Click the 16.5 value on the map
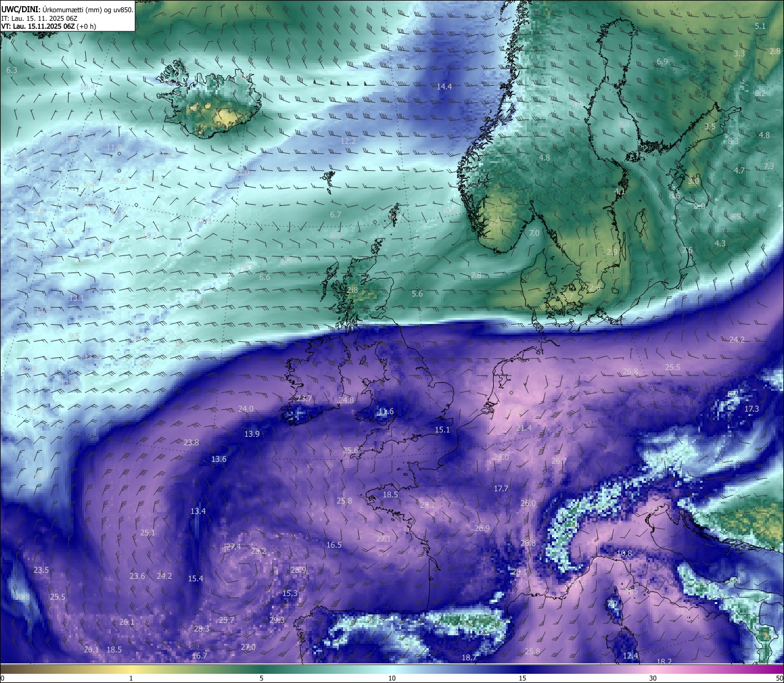 click(x=334, y=545)
